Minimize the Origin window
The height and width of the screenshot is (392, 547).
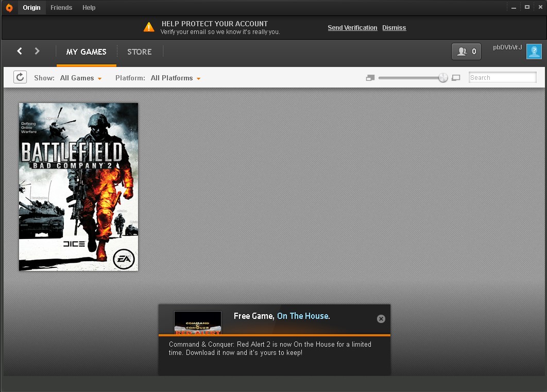[x=514, y=7]
